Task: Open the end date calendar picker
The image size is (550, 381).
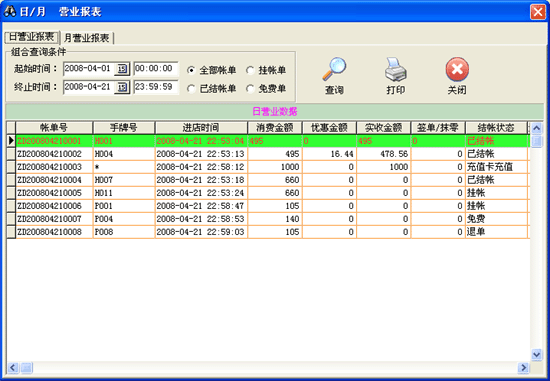Action: click(x=122, y=87)
